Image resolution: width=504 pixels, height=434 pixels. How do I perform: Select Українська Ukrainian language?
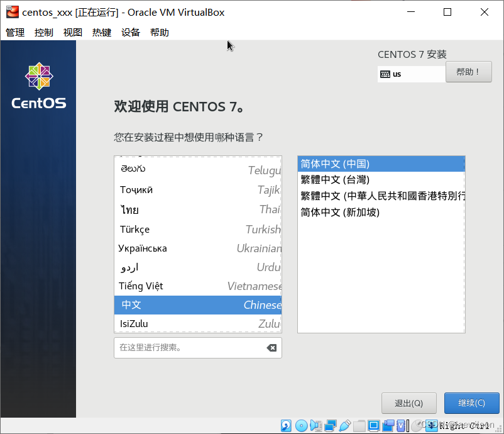coord(198,248)
